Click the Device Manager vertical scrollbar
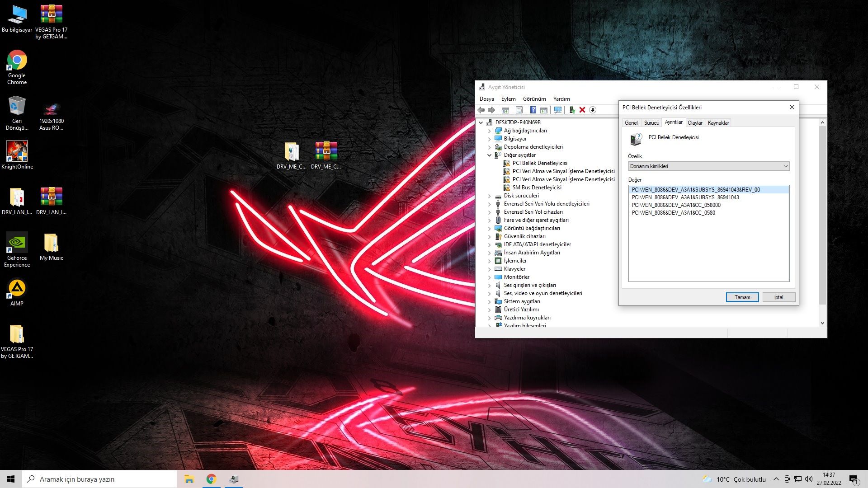 822,217
